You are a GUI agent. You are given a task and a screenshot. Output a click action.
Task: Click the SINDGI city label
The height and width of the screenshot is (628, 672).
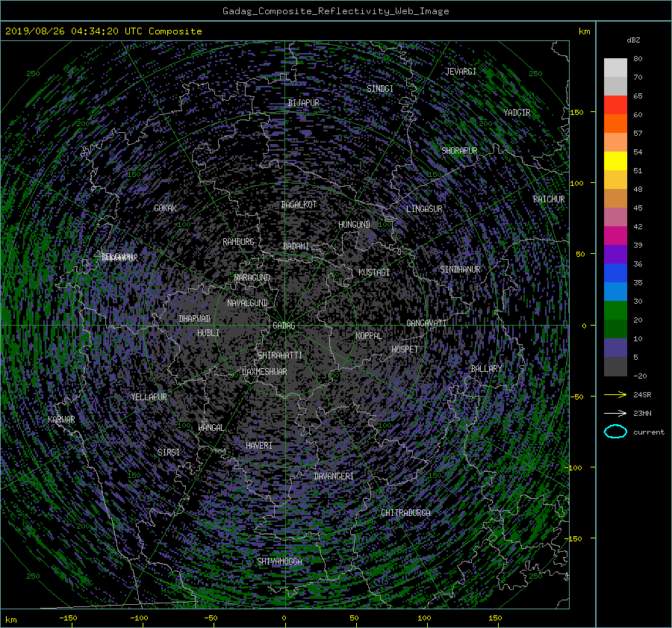point(380,89)
